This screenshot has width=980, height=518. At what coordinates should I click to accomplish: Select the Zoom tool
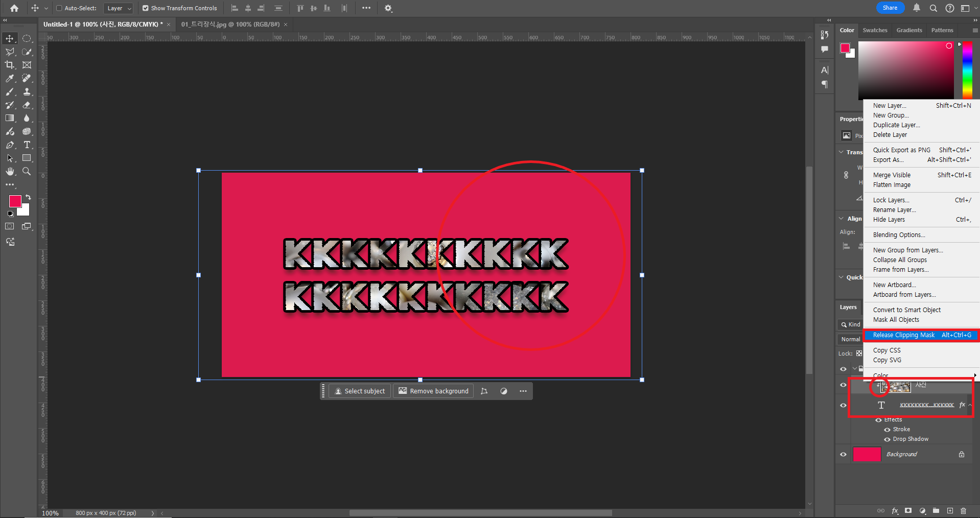(x=27, y=172)
